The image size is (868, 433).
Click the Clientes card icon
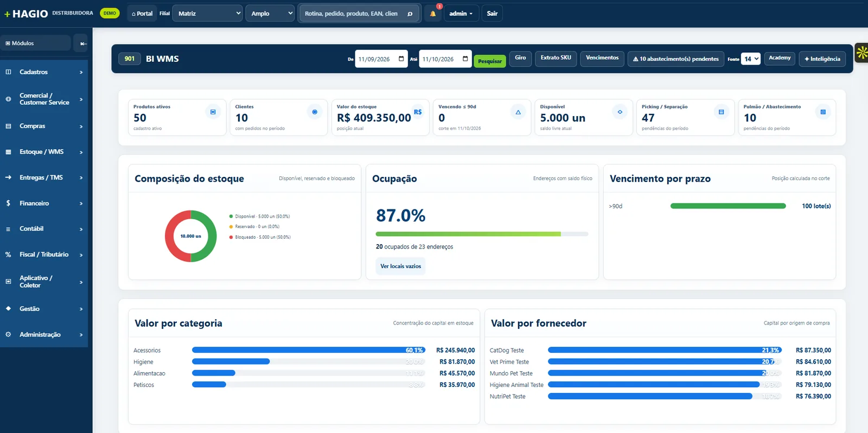[315, 112]
